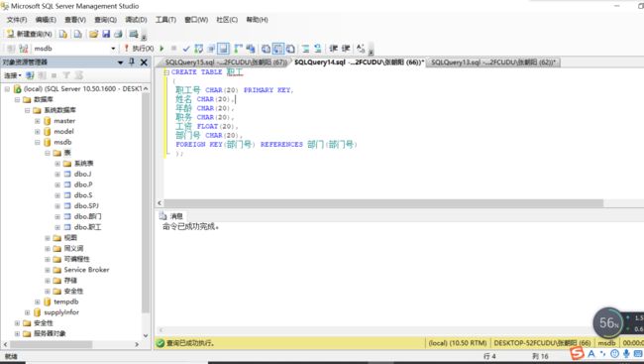Click the Object Explorer connect icon next to 连接
This screenshot has height=364, width=644.
point(30,75)
